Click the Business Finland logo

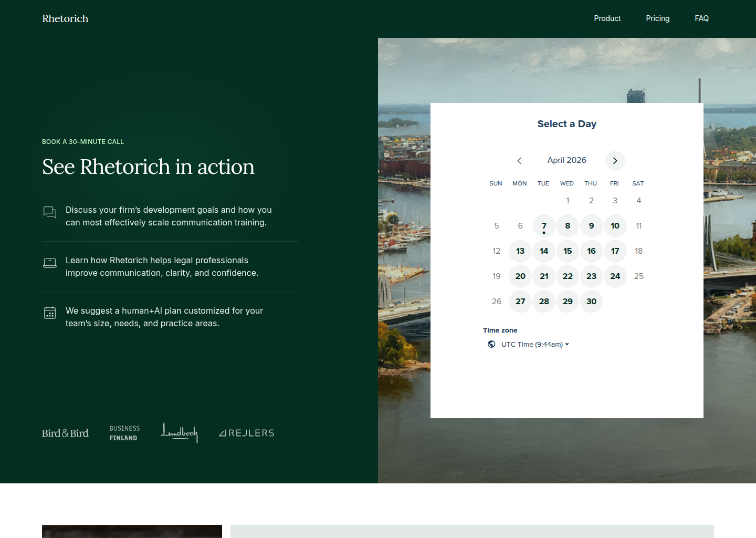tap(124, 433)
